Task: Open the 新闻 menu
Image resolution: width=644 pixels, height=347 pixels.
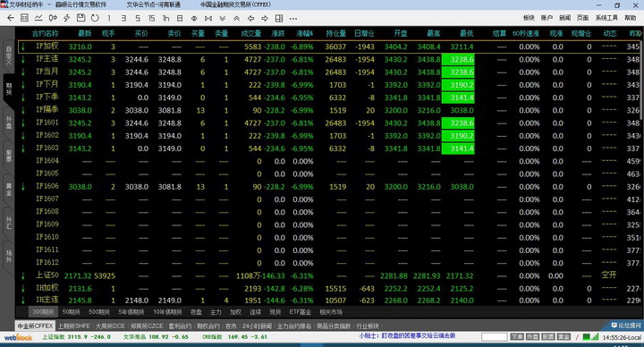Action: [x=564, y=18]
